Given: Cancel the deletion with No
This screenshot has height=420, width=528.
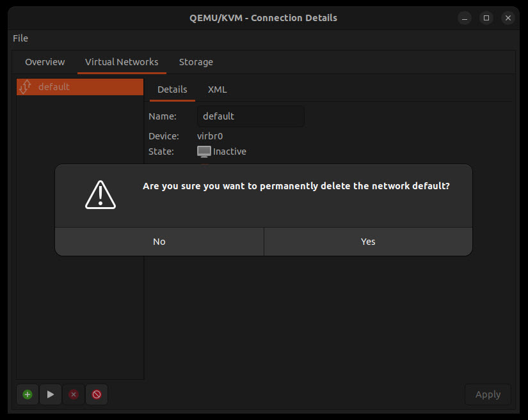Looking at the screenshot, I should (159, 242).
